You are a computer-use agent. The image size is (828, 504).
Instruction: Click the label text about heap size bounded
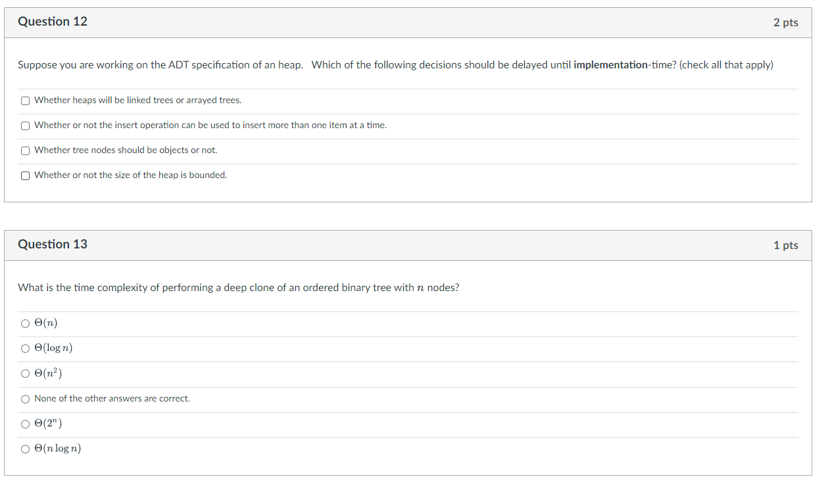pos(130,175)
